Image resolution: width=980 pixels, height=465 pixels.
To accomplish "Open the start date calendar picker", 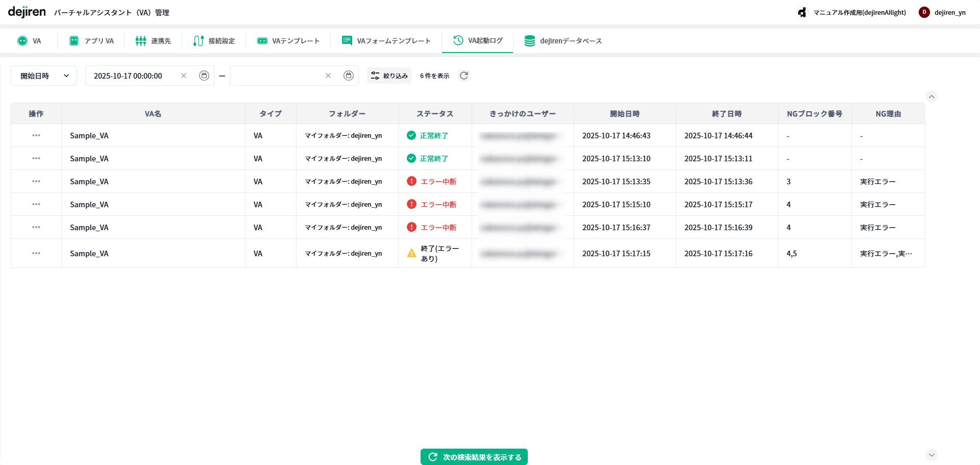I will pos(204,76).
